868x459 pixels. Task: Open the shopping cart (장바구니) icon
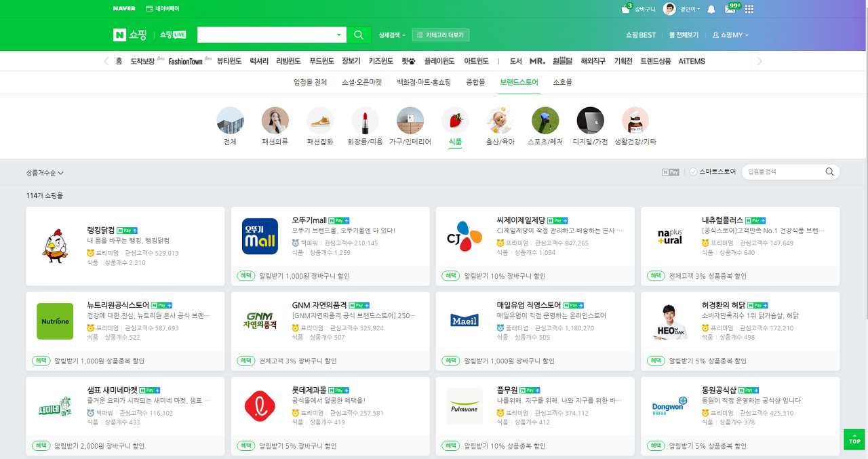(626, 9)
